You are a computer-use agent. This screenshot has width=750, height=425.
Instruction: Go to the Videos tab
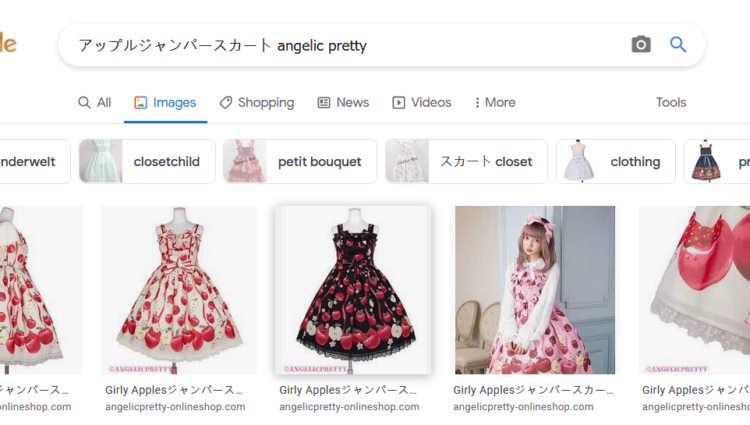coord(421,102)
